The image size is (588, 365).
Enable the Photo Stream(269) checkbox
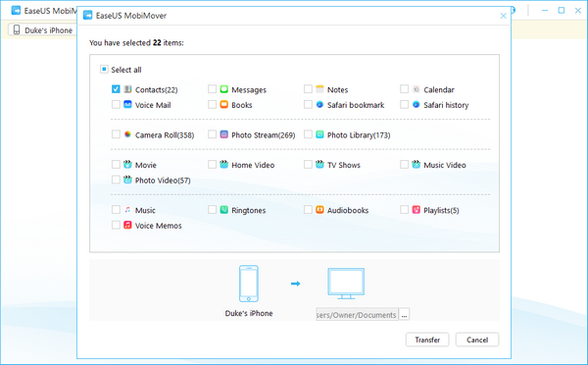pyautogui.click(x=212, y=134)
